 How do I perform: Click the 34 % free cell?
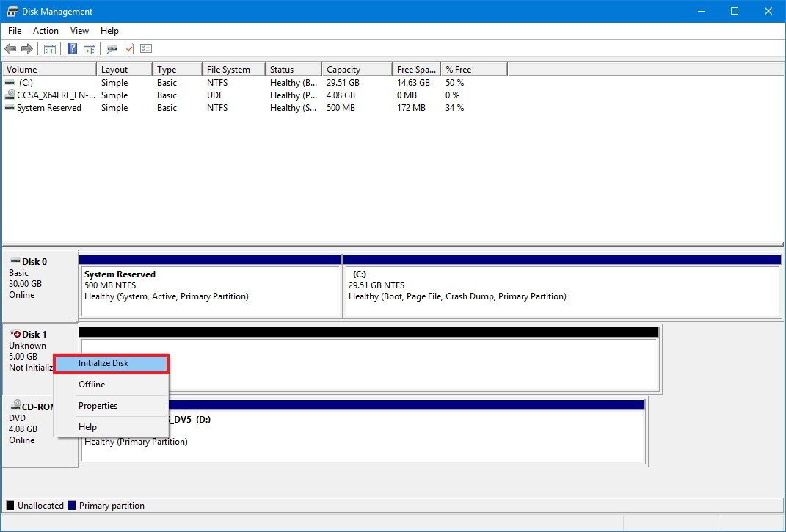[455, 108]
